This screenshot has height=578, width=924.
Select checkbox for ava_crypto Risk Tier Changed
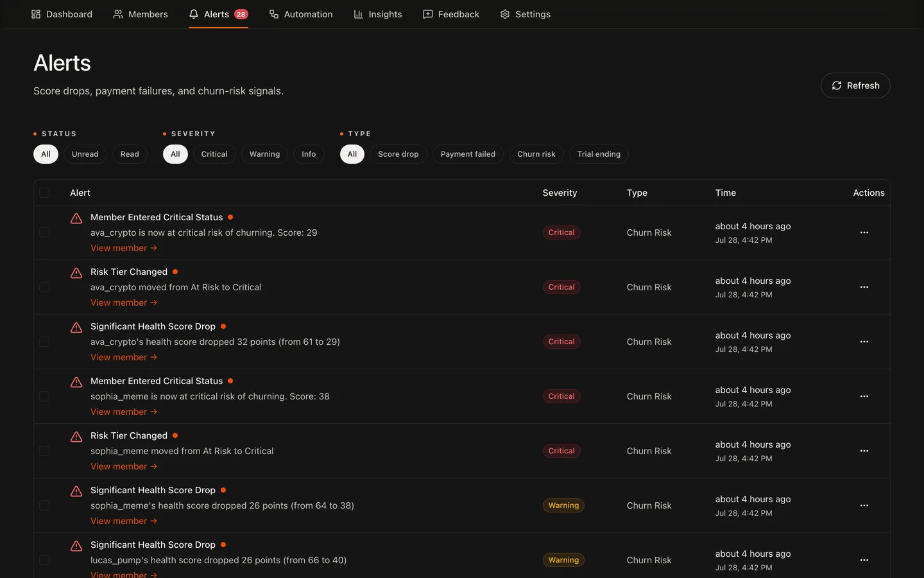coord(44,287)
